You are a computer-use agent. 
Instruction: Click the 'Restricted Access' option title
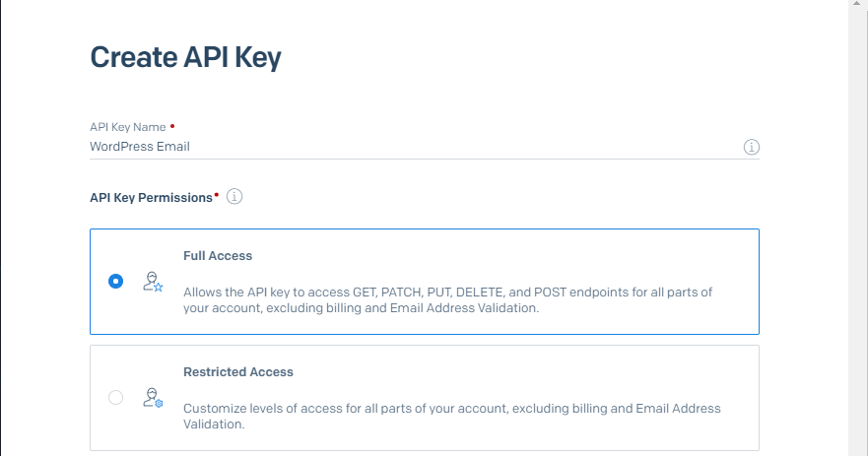[238, 372]
